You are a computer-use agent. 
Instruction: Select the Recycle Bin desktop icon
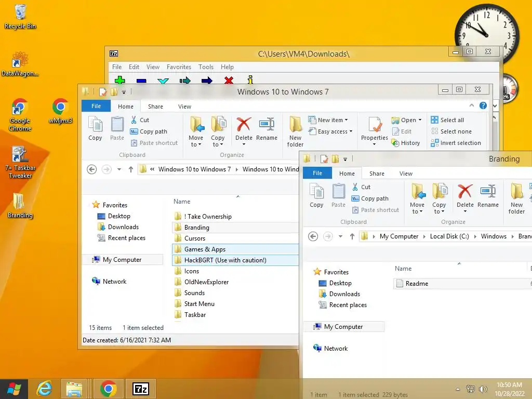(x=20, y=17)
